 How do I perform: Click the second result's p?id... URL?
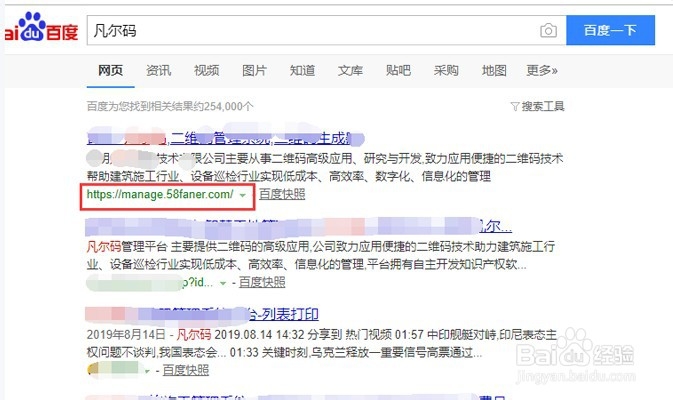pyautogui.click(x=150, y=282)
